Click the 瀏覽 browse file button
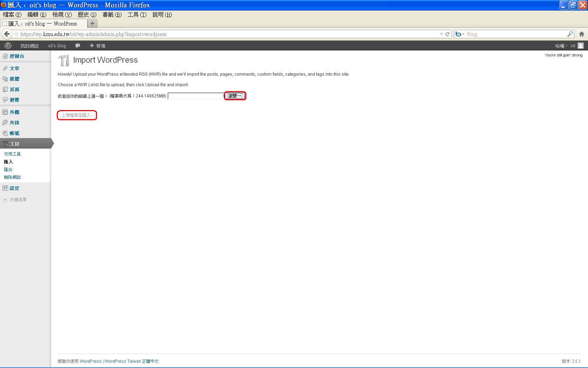The width and height of the screenshot is (588, 368). (235, 96)
